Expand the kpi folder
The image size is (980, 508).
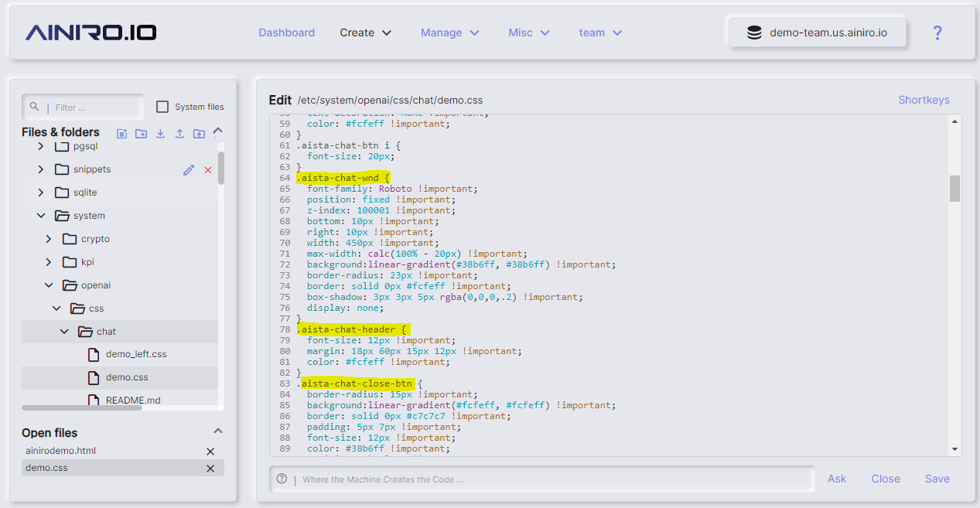pyautogui.click(x=49, y=262)
